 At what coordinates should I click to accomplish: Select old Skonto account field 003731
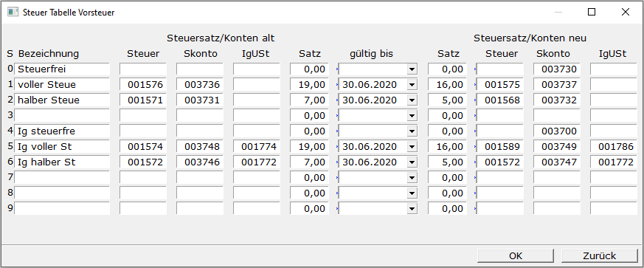[200, 100]
